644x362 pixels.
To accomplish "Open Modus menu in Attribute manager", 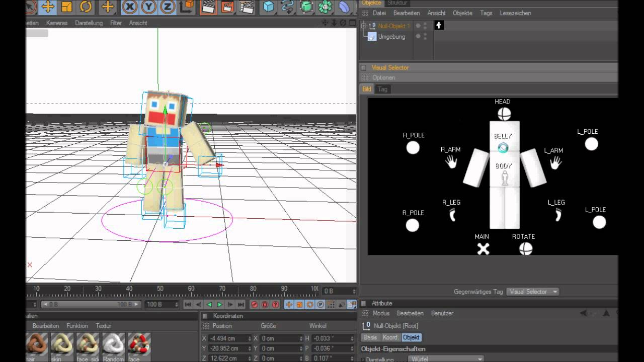I will [x=381, y=313].
